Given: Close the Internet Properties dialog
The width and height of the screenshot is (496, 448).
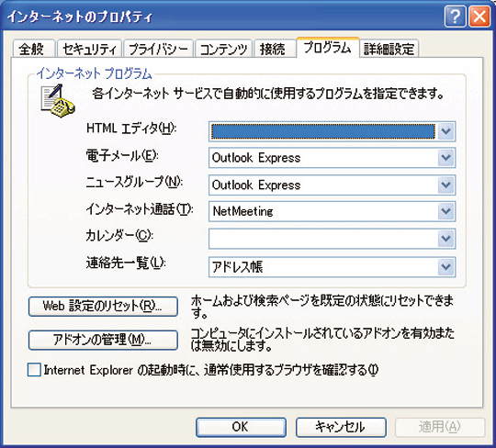Looking at the screenshot, I should (479, 17).
